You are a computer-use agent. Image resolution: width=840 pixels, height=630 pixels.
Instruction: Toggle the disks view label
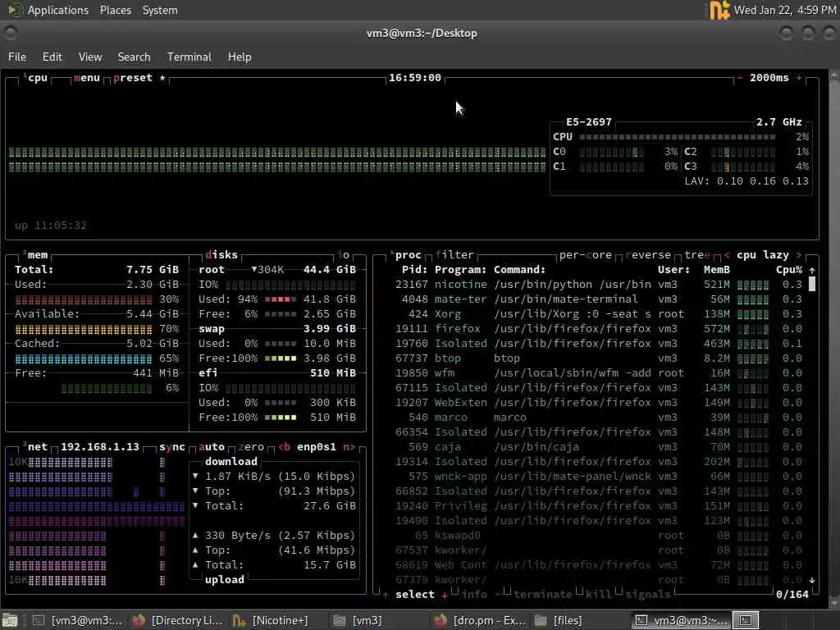[221, 255]
